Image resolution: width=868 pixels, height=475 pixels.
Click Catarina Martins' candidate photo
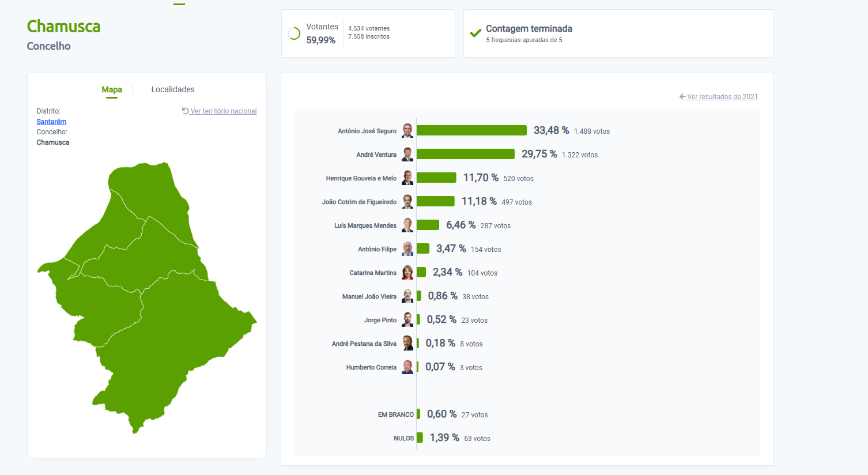coord(407,273)
